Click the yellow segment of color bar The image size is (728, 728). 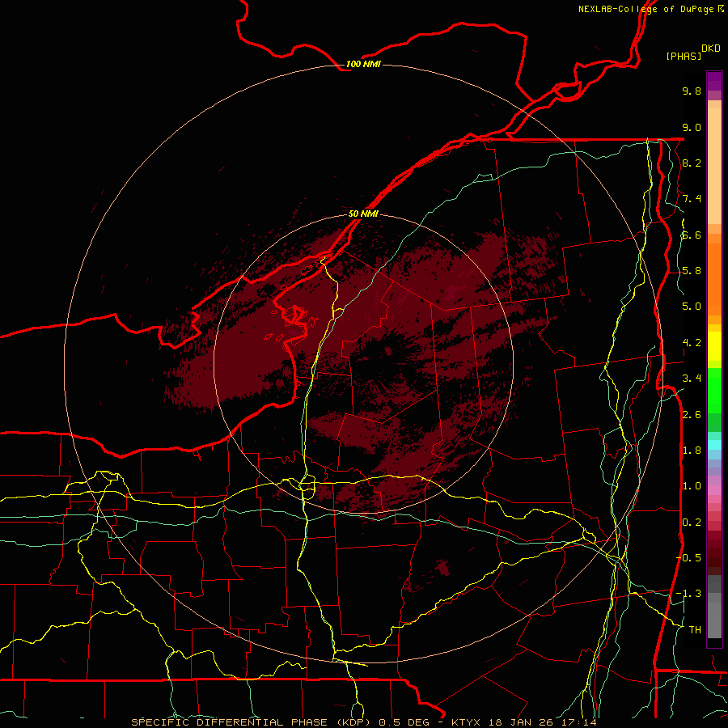tap(714, 346)
